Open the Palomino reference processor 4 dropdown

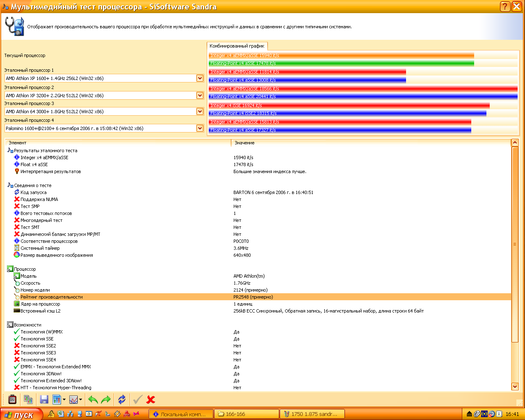[x=200, y=128]
